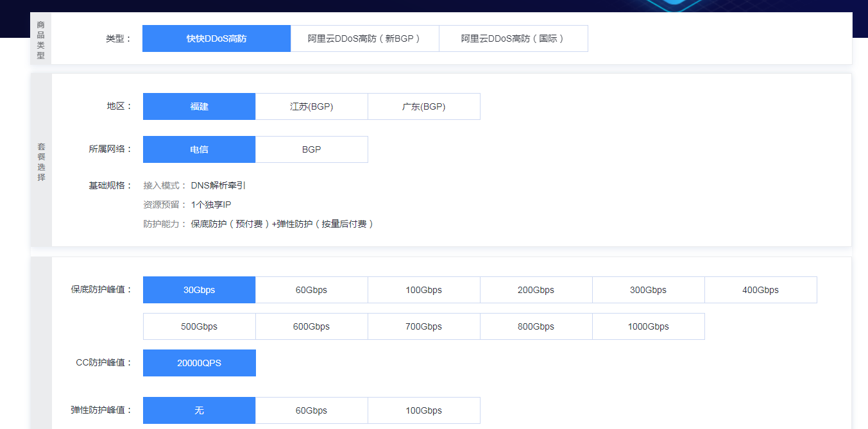Click the 所属网络 field label

click(x=110, y=149)
